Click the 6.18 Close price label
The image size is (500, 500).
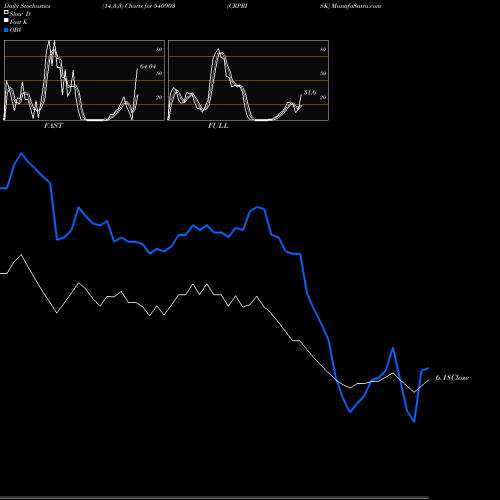point(452,377)
